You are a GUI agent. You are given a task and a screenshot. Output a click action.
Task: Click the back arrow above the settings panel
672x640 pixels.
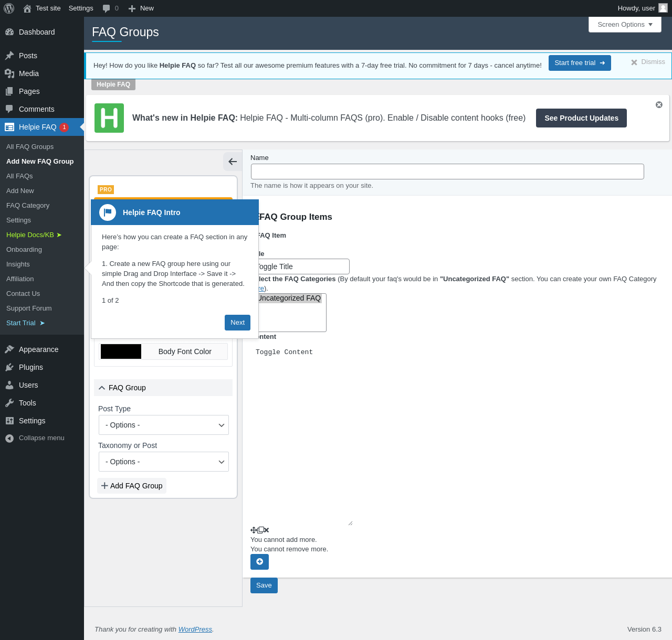pos(233,162)
